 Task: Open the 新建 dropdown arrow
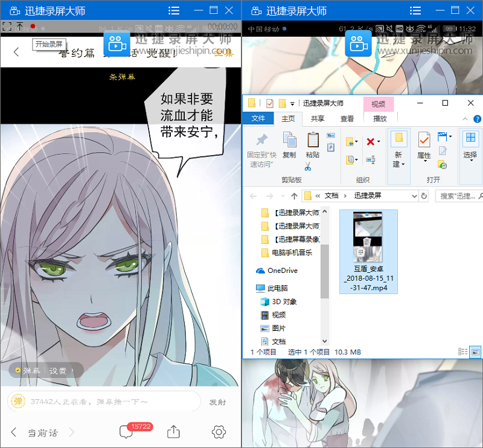(x=403, y=165)
